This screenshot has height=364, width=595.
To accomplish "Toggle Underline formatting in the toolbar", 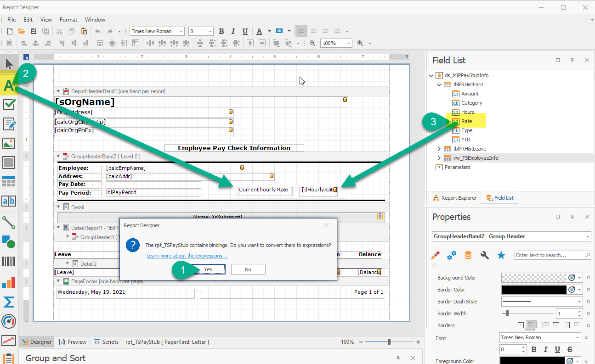I will pos(245,31).
